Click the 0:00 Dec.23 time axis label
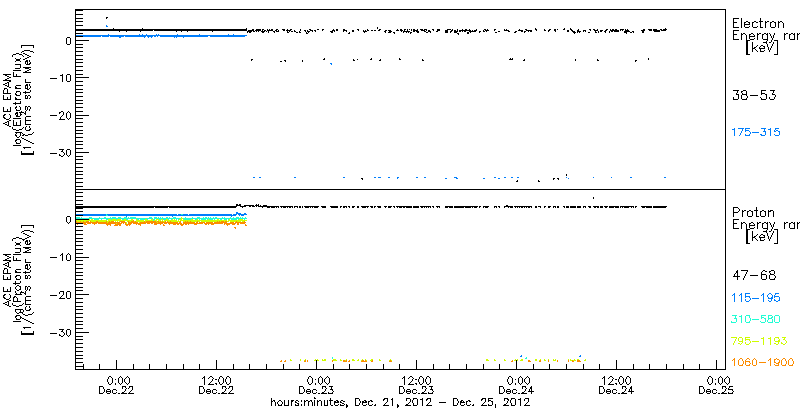The width and height of the screenshot is (800, 410). (x=316, y=385)
